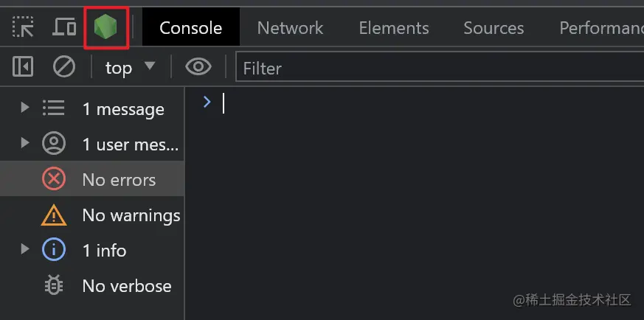Switch to the Network tab
The image size is (644, 320).
coord(290,28)
